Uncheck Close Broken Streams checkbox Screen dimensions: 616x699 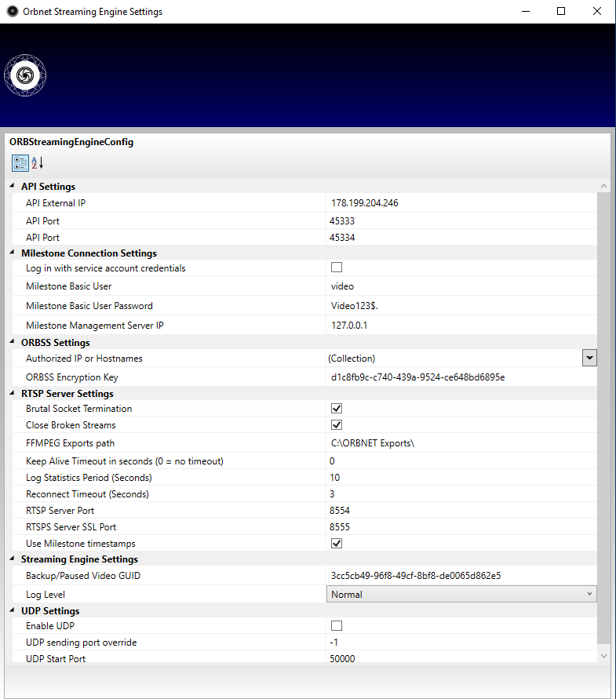(x=337, y=425)
